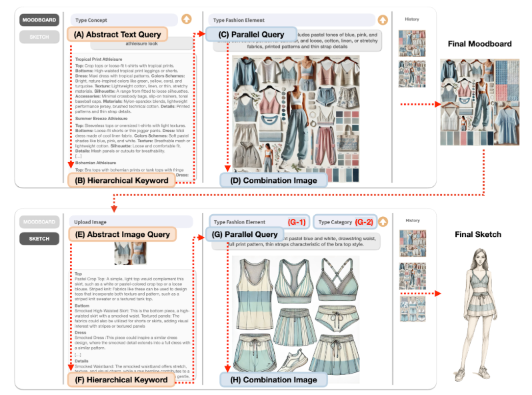Switch to SKETCH tab in the top panel
532x395 pixels.
tap(39, 37)
